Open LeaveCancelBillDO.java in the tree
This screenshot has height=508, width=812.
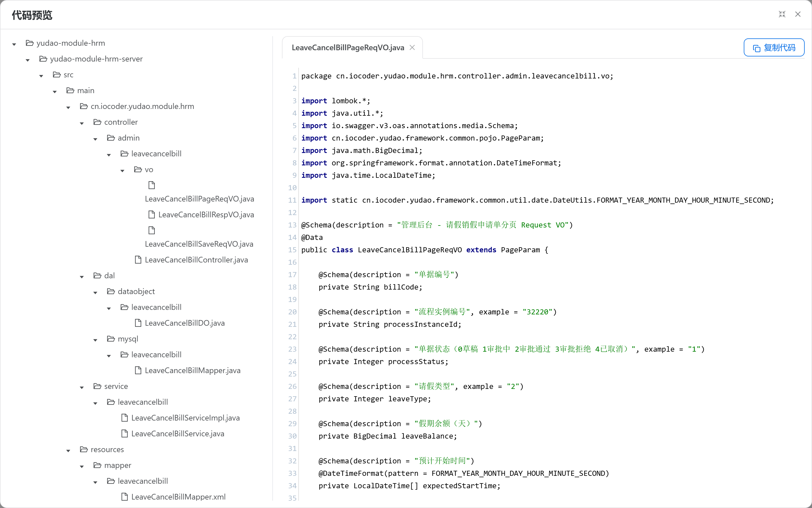[x=185, y=323]
